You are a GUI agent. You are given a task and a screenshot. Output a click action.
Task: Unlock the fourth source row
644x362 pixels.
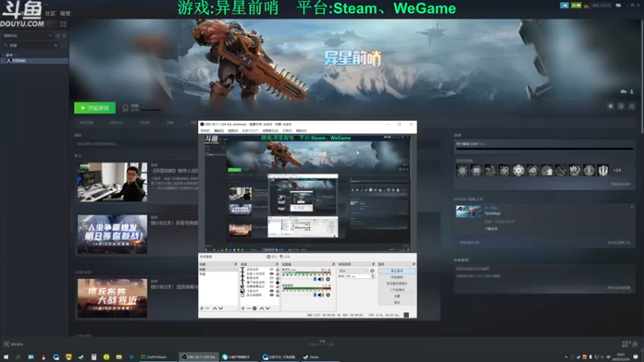click(278, 282)
